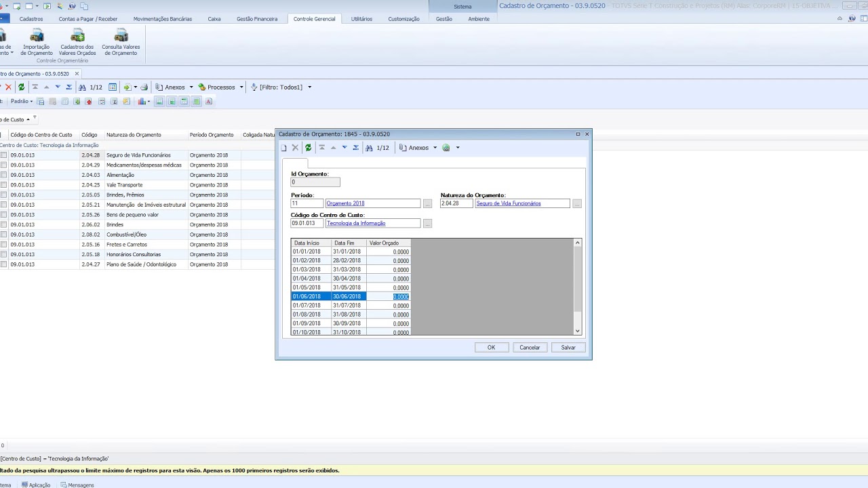The image size is (868, 488).
Task: Open Cadastros dos Valores Orçados icon
Action: (77, 42)
